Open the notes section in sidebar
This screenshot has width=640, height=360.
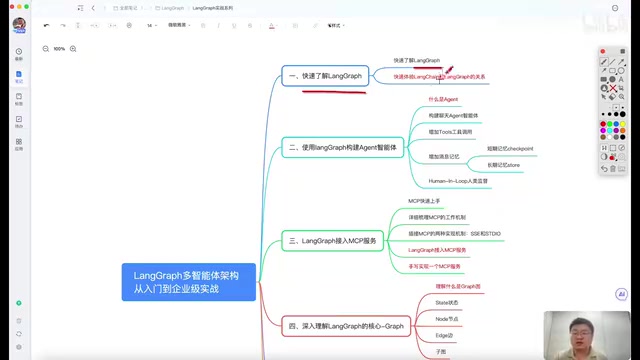click(x=19, y=76)
